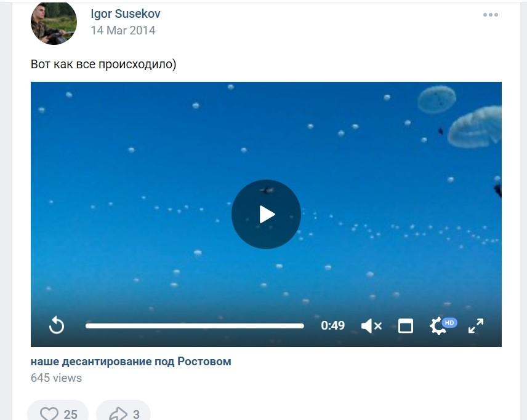Open Igor Susekov's profile link
This screenshot has width=527, height=420.
126,14
